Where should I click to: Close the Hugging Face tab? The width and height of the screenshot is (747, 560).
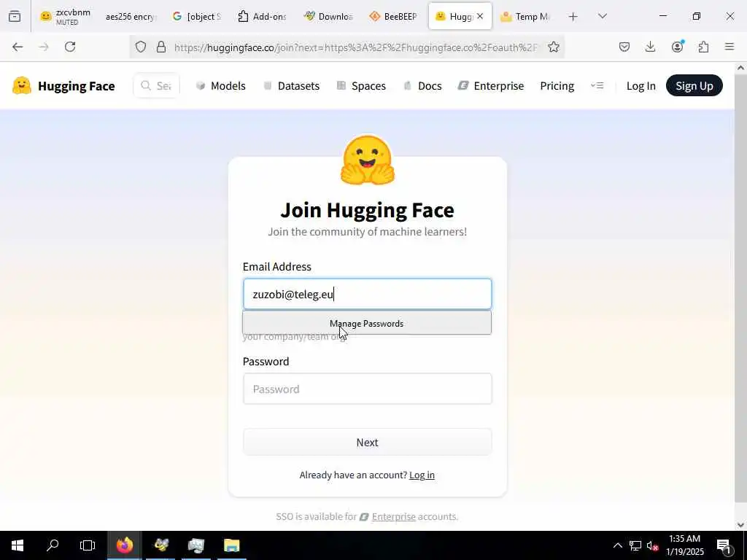(480, 16)
